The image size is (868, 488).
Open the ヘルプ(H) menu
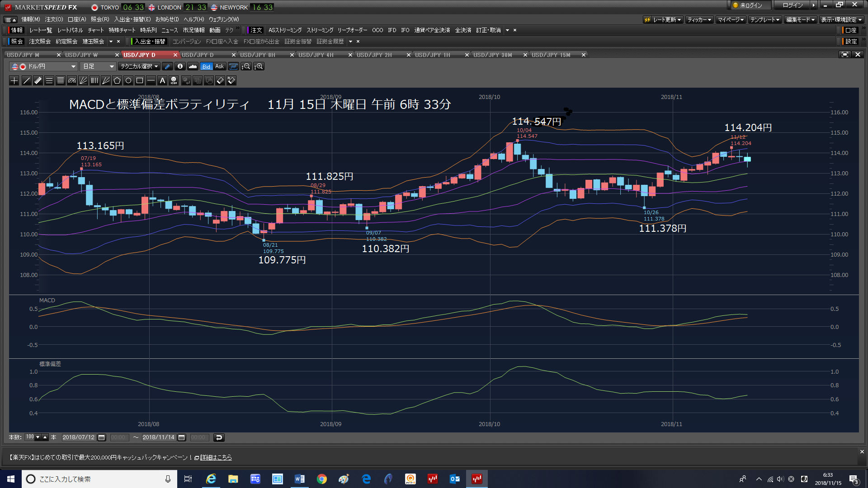pyautogui.click(x=193, y=19)
